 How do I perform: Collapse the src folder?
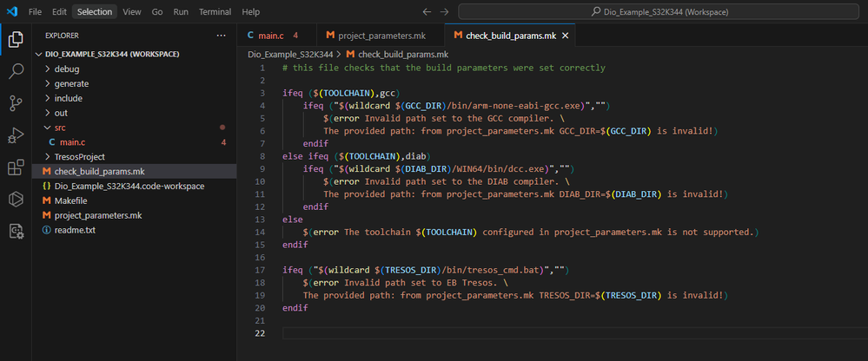tap(59, 128)
